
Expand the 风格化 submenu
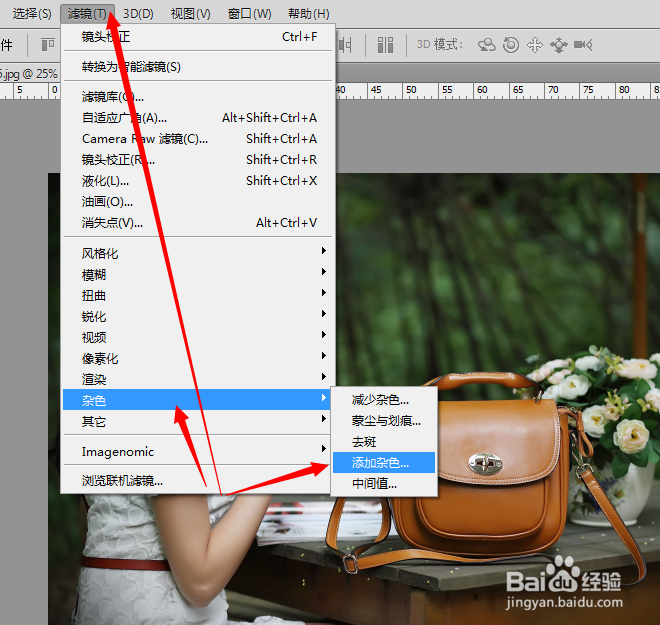pos(198,253)
